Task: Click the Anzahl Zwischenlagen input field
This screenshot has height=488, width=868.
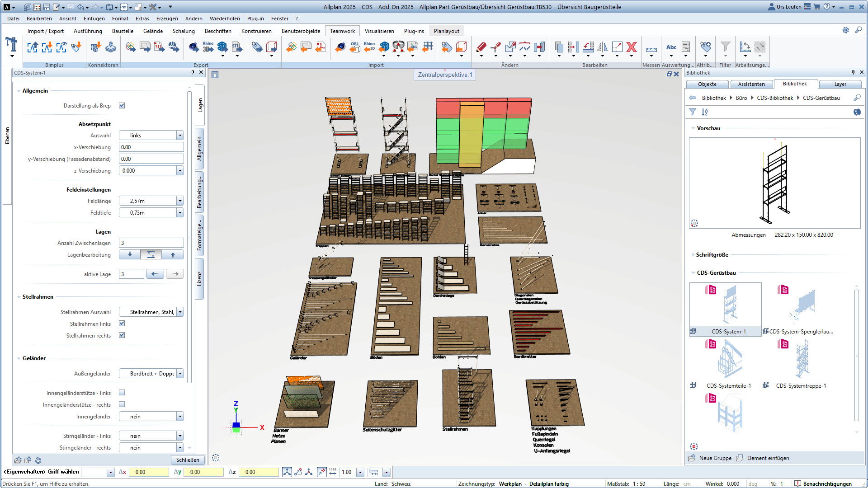Action: pos(151,243)
